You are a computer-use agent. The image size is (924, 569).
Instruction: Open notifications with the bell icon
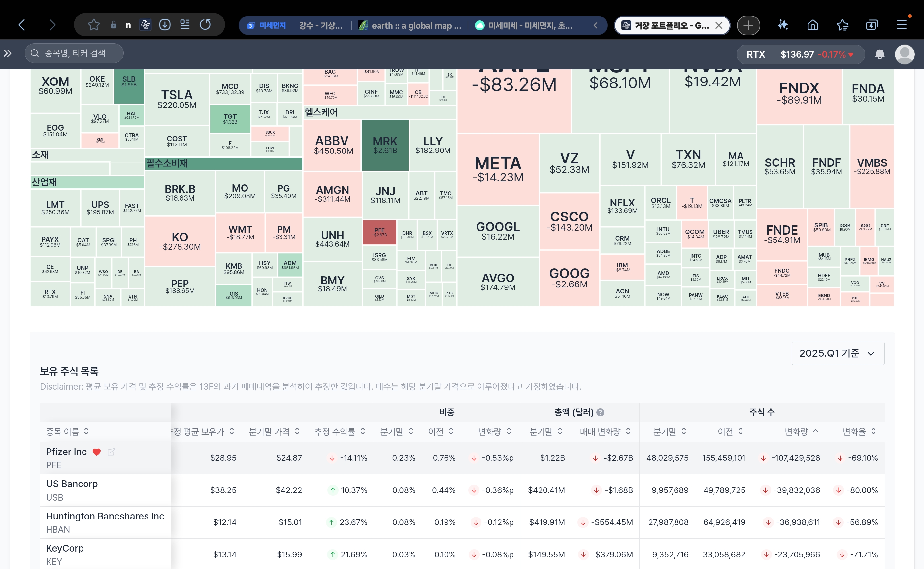(879, 54)
